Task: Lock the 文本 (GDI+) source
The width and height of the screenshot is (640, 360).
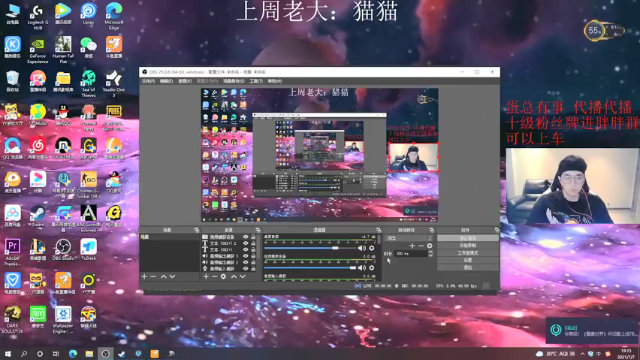Action: coord(253,249)
